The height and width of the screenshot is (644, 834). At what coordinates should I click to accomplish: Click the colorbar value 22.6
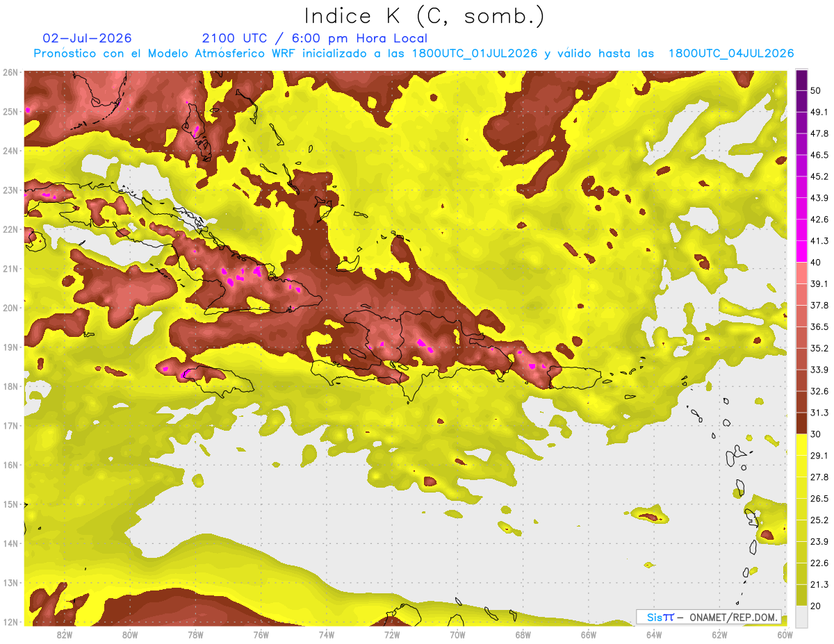click(x=819, y=563)
